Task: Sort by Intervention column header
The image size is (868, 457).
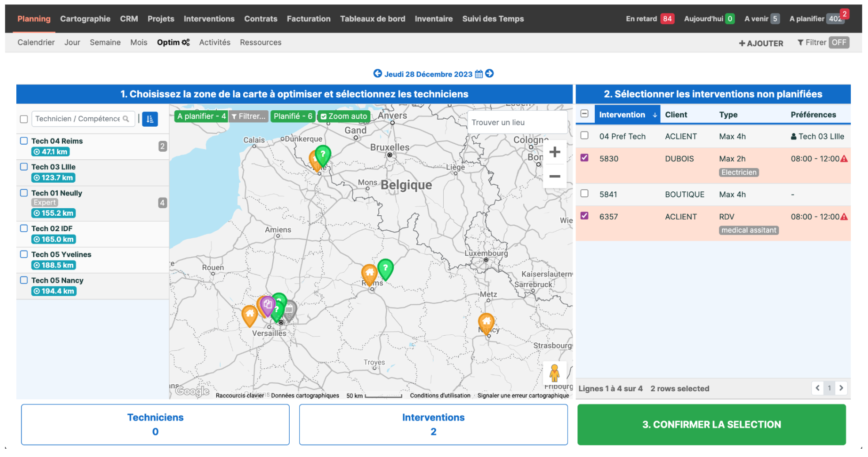Action: (627, 115)
